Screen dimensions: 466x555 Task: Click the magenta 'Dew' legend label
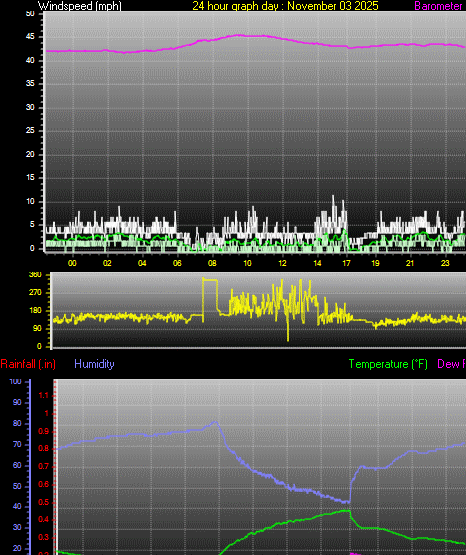click(448, 364)
